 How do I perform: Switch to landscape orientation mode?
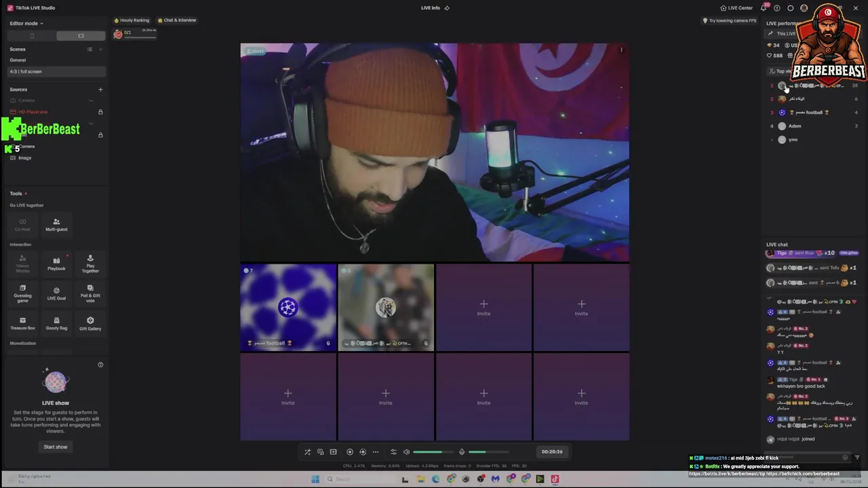[81, 36]
